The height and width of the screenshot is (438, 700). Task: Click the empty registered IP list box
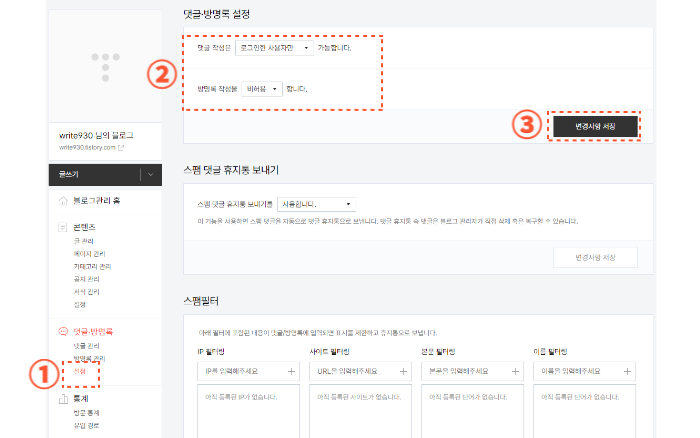(249, 411)
